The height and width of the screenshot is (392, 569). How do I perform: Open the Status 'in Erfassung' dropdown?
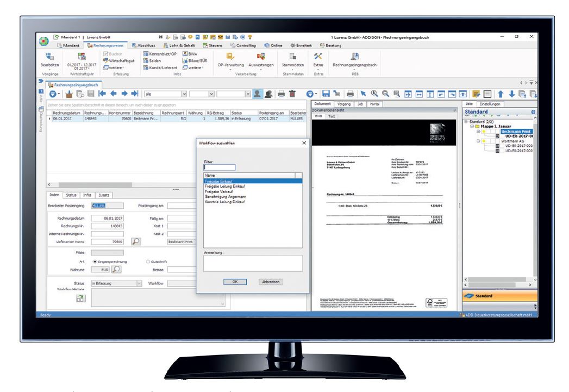(x=139, y=283)
